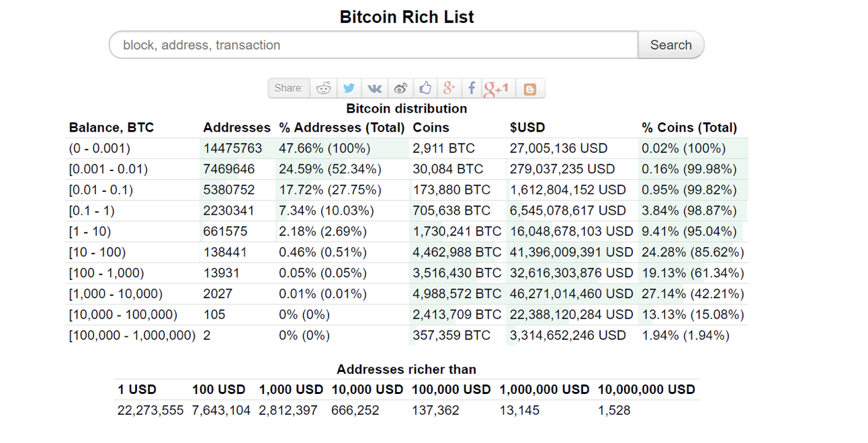The width and height of the screenshot is (868, 443).
Task: Click the Facebook Like thumbs-up icon
Action: (x=425, y=87)
